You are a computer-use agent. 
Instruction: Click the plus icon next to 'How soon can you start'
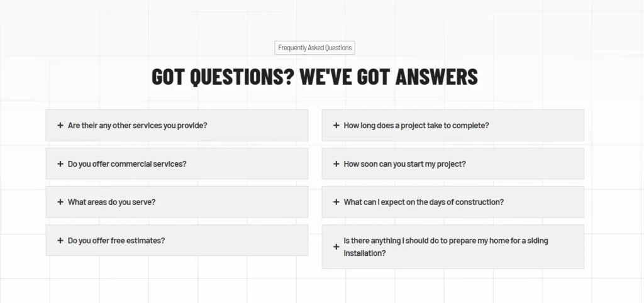tap(336, 164)
